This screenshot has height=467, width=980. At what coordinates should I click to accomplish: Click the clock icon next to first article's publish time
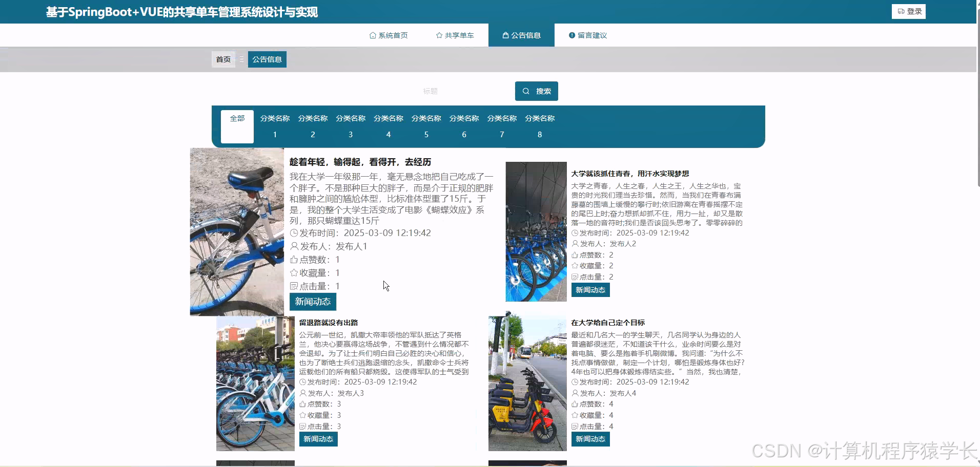point(293,232)
